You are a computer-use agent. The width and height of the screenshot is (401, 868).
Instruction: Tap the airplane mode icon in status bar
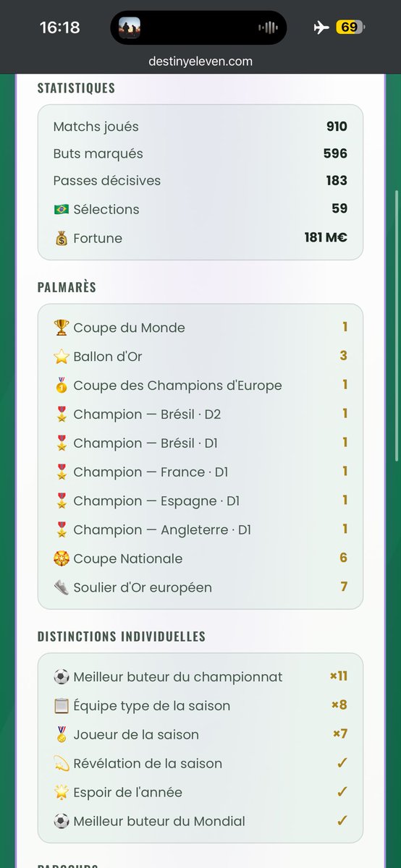point(321,27)
